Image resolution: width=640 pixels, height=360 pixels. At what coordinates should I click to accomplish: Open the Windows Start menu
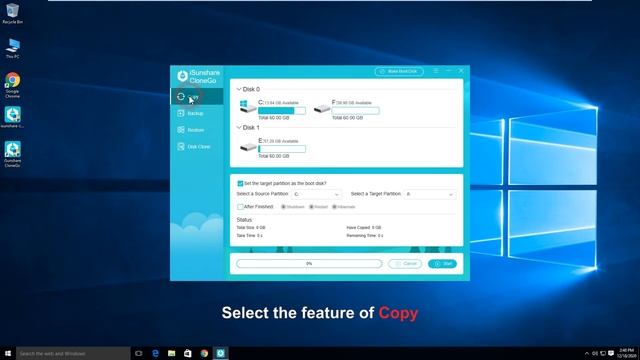8,353
